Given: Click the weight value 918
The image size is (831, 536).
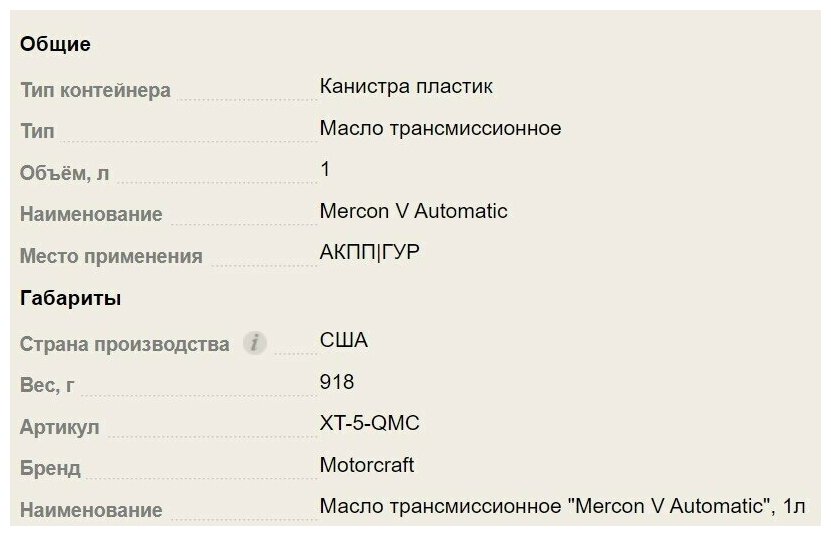Looking at the screenshot, I should point(337,382).
